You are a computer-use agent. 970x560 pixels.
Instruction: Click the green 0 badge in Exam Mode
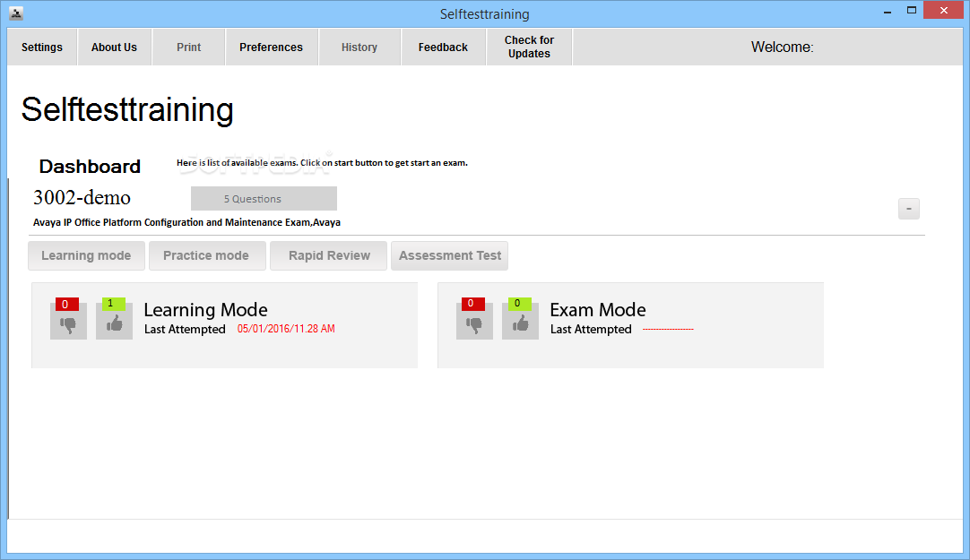520,304
